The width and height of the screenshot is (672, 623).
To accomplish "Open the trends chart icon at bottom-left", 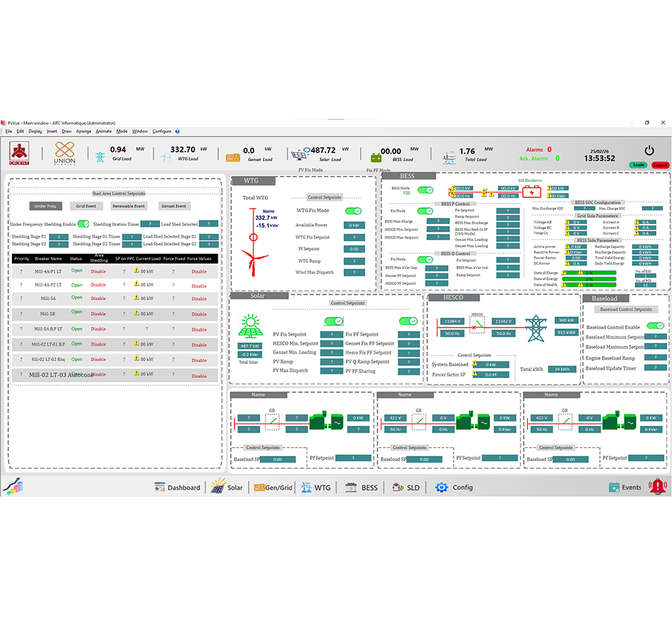I will click(x=11, y=486).
